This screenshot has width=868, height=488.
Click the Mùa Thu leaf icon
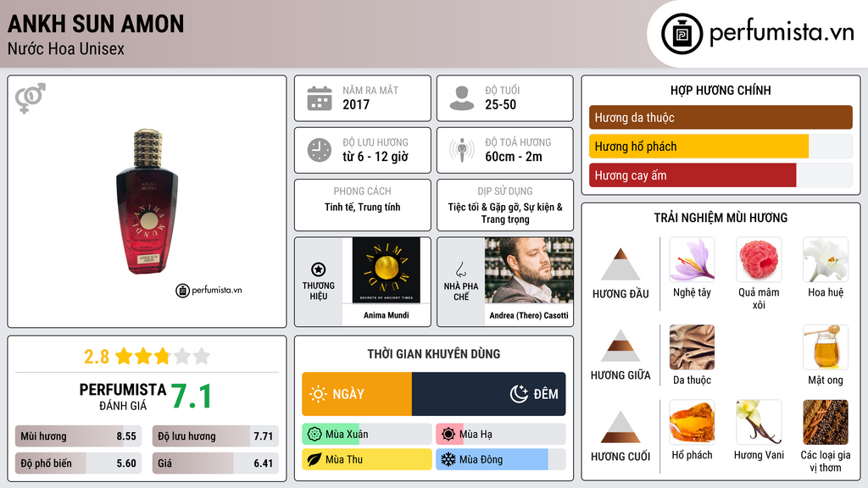tap(314, 460)
